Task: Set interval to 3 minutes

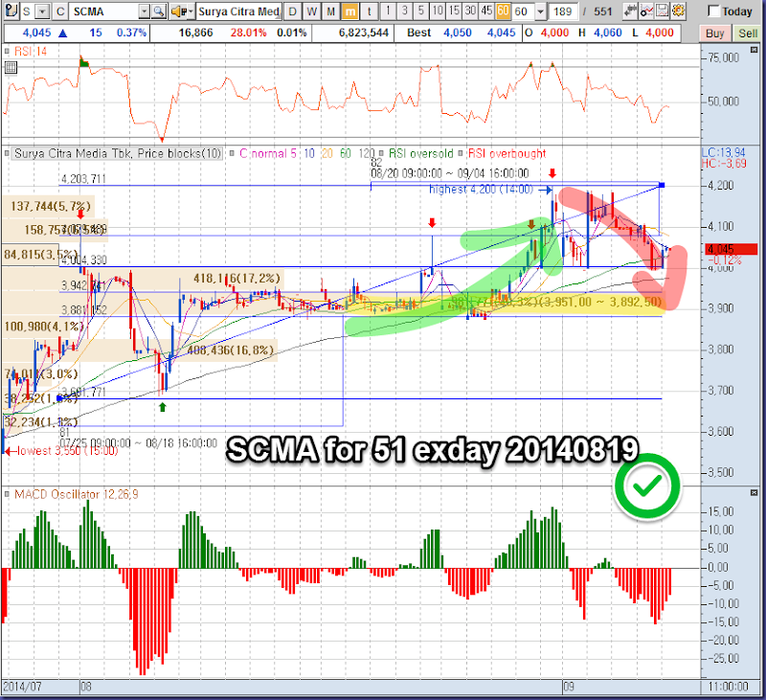Action: pos(404,11)
